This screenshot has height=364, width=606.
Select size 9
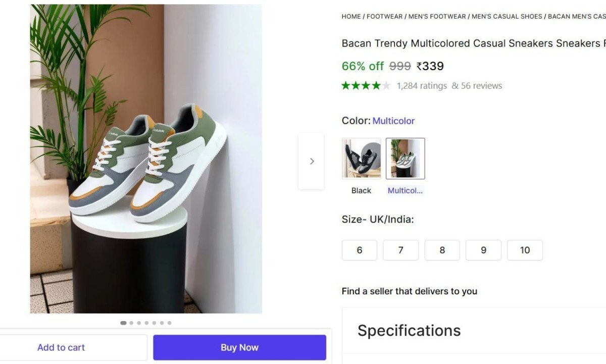pyautogui.click(x=483, y=250)
